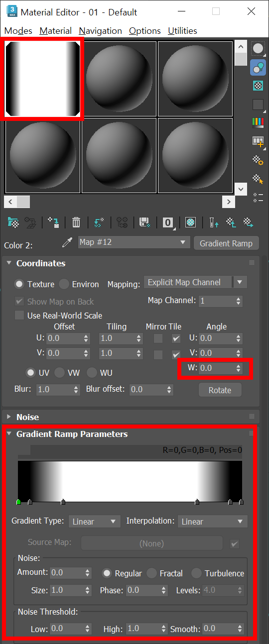Click the U Tiling value field

[x=117, y=339]
